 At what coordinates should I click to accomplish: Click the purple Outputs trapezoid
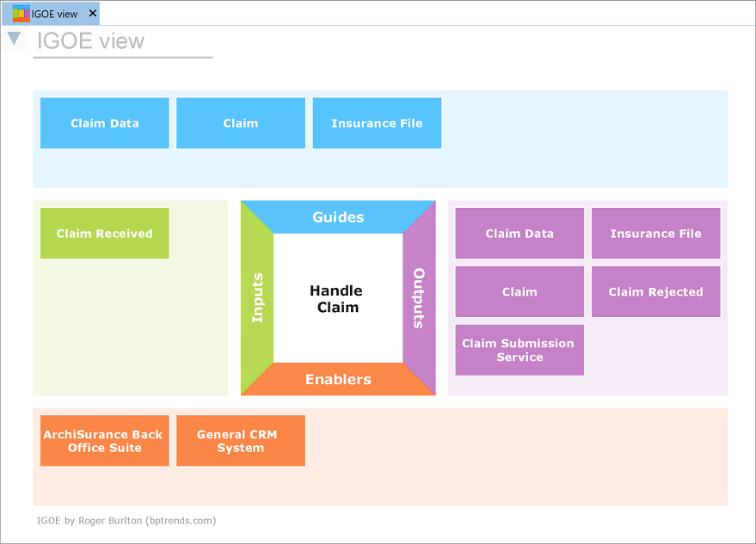tap(419, 298)
